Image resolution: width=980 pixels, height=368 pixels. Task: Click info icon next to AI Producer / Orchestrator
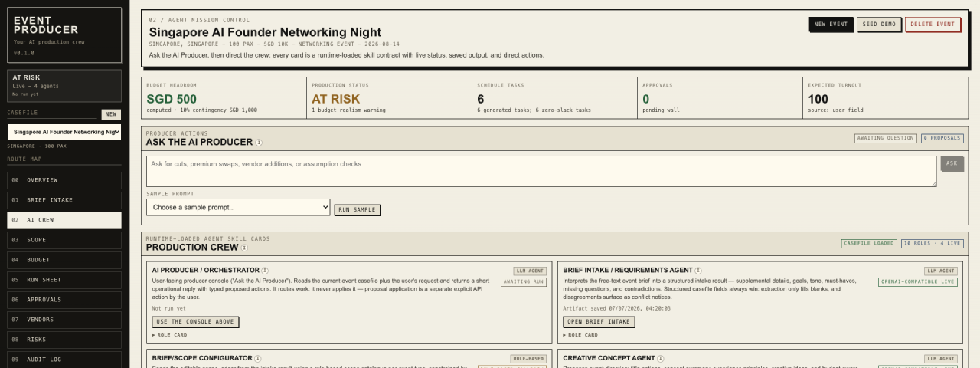(x=265, y=271)
